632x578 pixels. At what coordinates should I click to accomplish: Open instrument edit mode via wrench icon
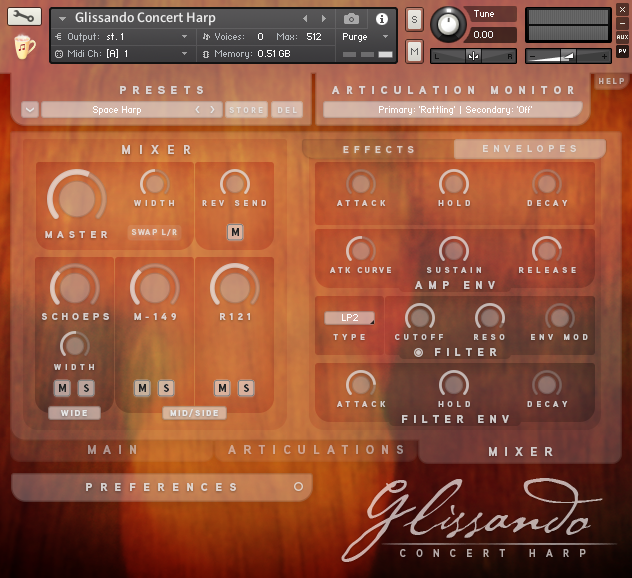point(24,17)
